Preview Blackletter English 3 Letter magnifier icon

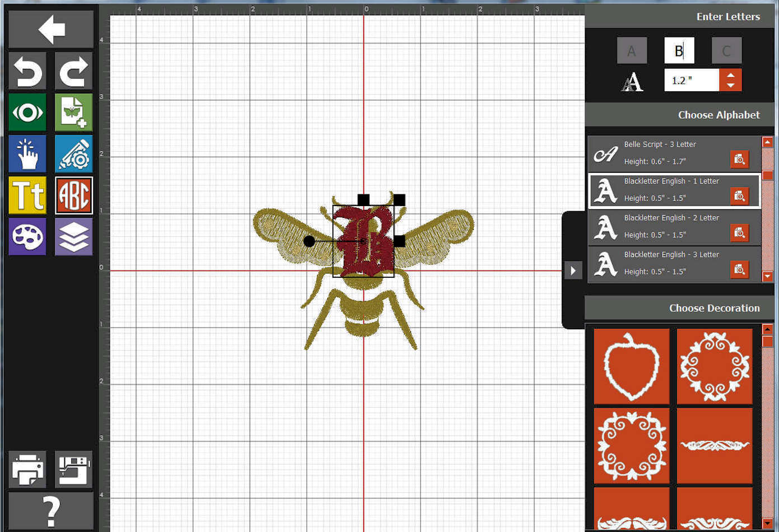[x=739, y=270]
